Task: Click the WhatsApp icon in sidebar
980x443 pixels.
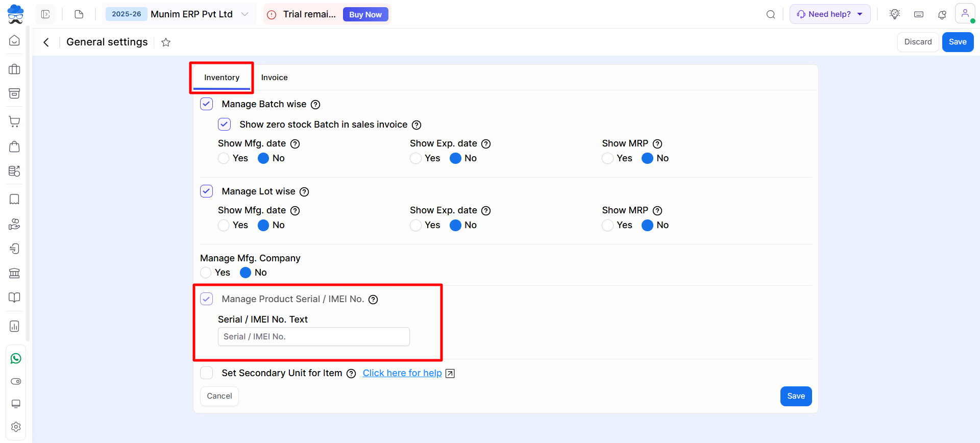Action: coord(16,358)
